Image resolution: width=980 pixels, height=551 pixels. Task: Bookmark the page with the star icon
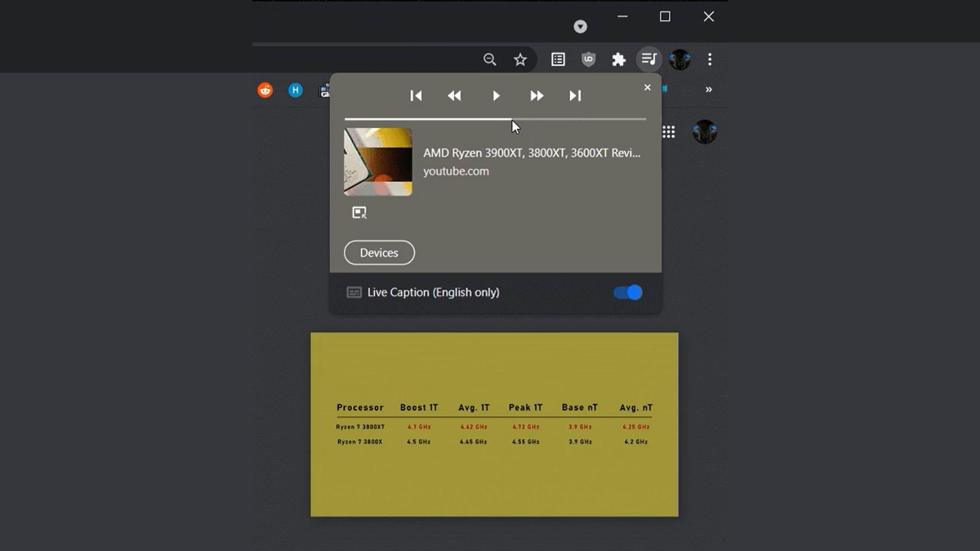520,59
